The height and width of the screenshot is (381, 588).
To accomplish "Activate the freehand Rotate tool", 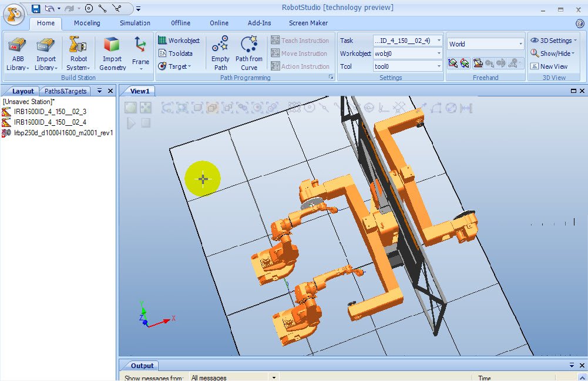I will pyautogui.click(x=465, y=63).
